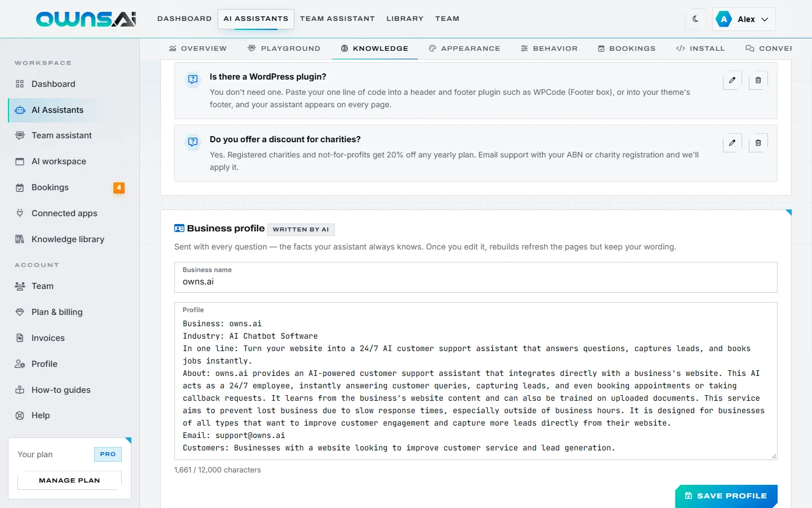
Task: Open Library in the top navigation
Action: click(405, 19)
